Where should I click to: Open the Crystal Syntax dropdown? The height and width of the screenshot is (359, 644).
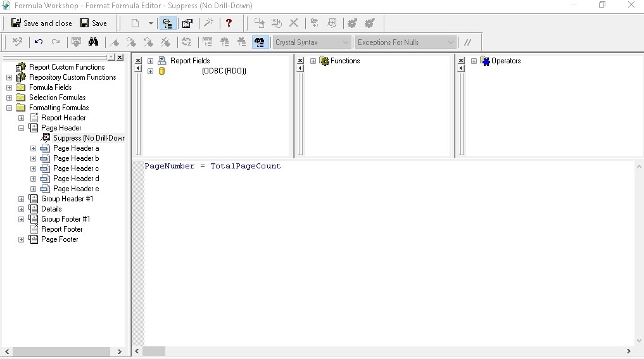pyautogui.click(x=312, y=42)
